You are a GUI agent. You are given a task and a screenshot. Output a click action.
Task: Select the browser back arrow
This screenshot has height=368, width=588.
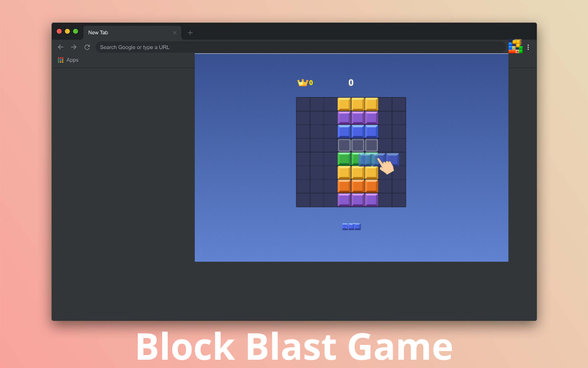point(60,46)
